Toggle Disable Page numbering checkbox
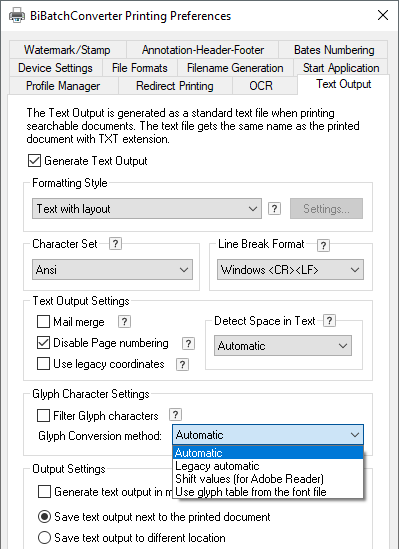 pos(43,343)
